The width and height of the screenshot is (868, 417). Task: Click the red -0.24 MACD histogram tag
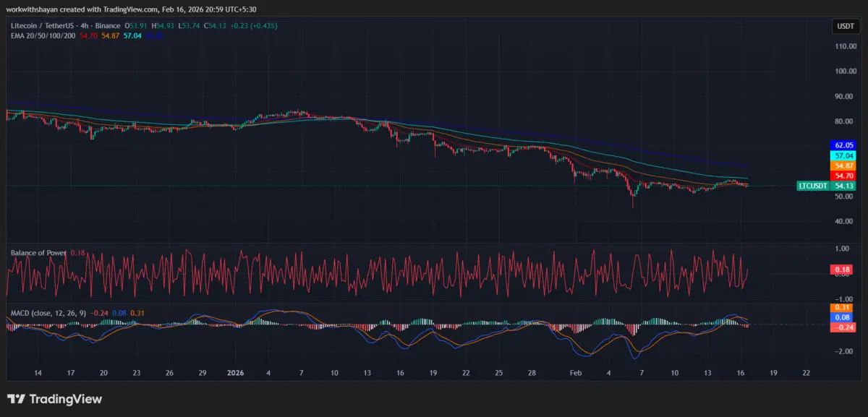(843, 327)
